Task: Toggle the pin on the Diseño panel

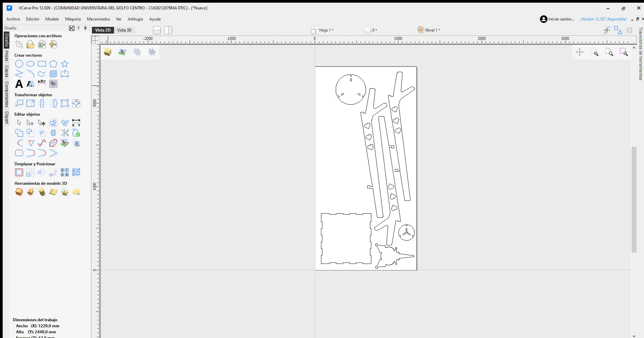Action: pyautogui.click(x=86, y=28)
